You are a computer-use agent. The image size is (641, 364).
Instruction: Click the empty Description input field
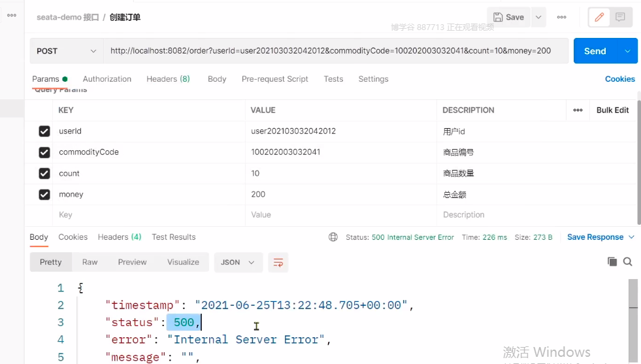536,215
